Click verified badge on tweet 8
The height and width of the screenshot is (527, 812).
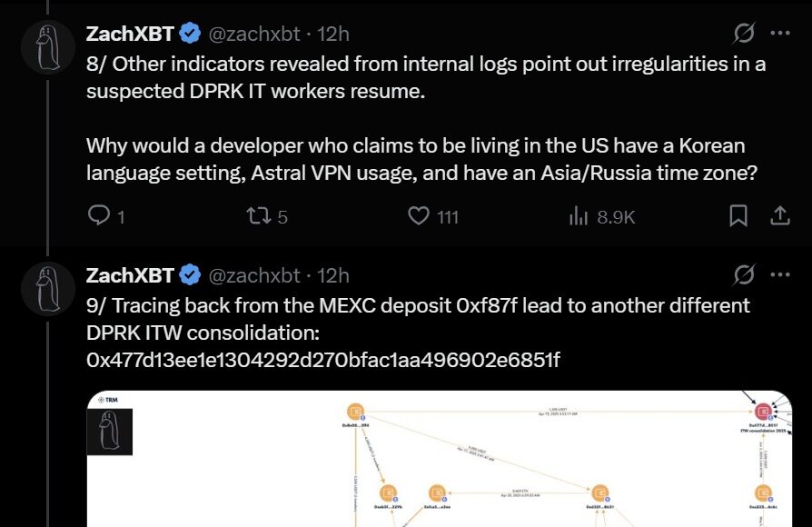(x=190, y=34)
